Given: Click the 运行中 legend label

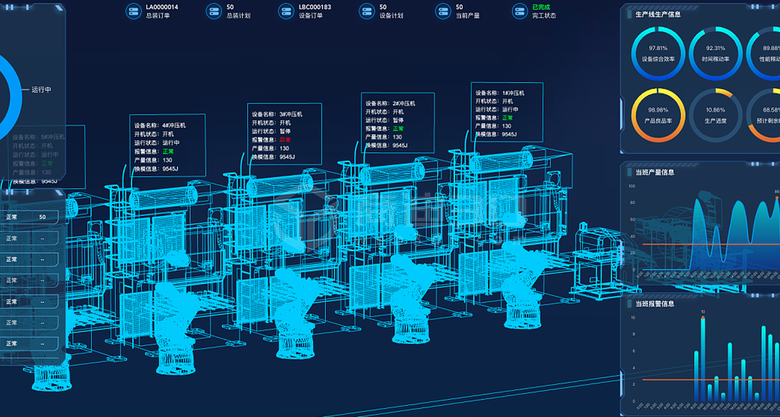Looking at the screenshot, I should coord(41,90).
